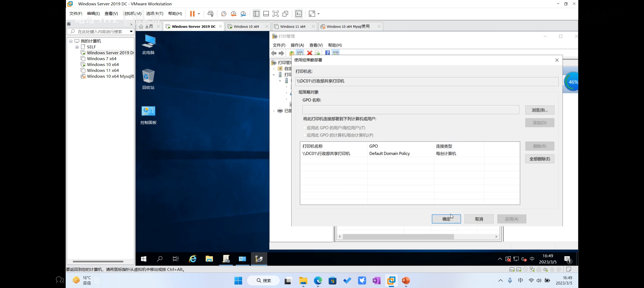This screenshot has height=288, width=644.
Task: Click the stretch guest display icon
Action: (x=312, y=14)
